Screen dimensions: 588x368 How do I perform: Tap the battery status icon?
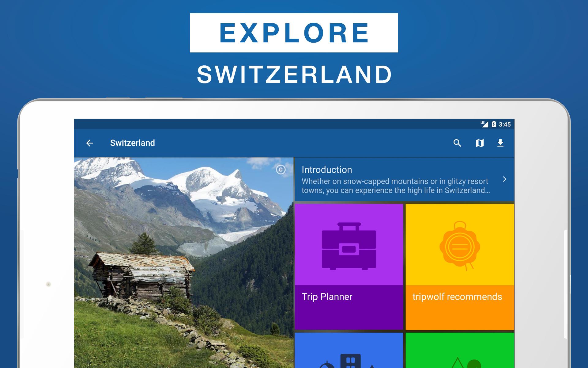[494, 124]
